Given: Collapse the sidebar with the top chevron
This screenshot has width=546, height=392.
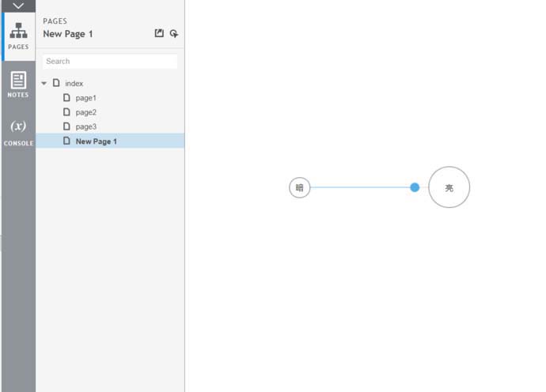Looking at the screenshot, I should coord(17,6).
